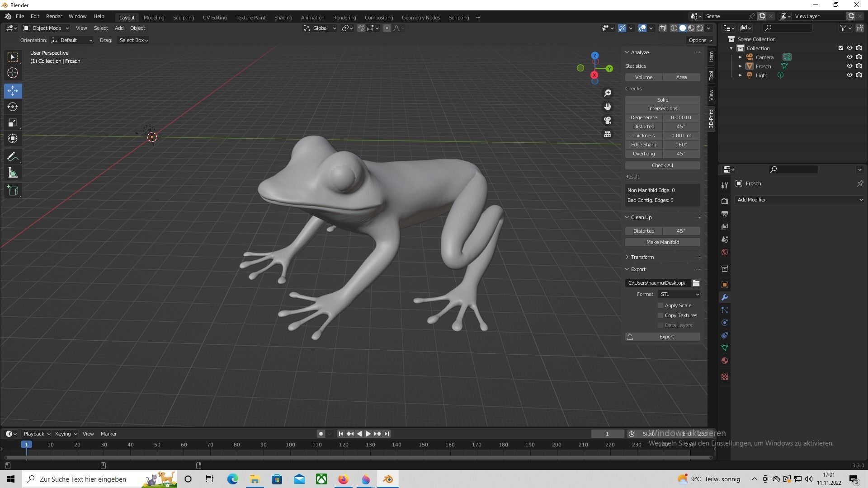Open the Render menu
The height and width of the screenshot is (488, 868).
pos(54,16)
